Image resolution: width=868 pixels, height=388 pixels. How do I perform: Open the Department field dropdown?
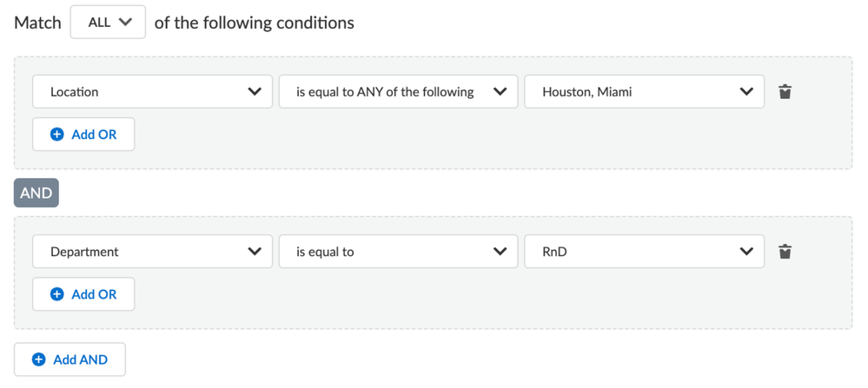point(152,252)
